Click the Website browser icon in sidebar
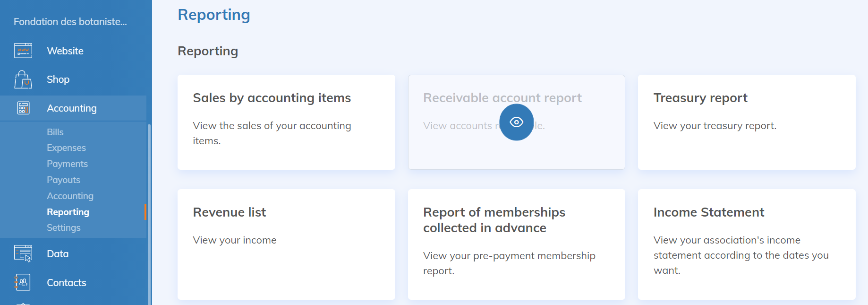 point(23,51)
